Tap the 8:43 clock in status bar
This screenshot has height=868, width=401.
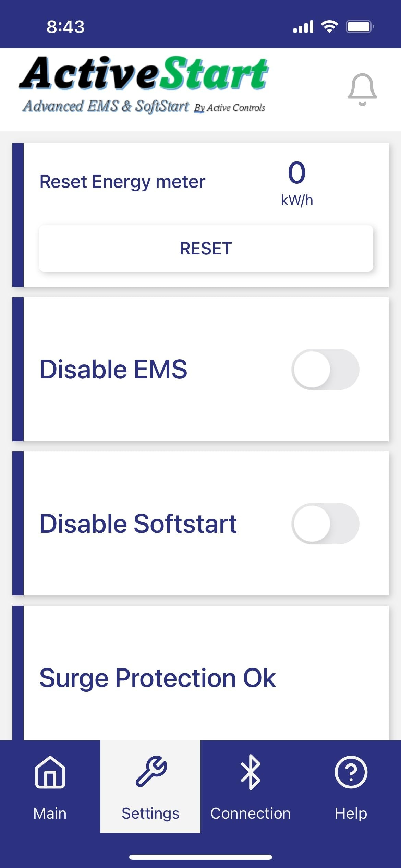click(65, 27)
